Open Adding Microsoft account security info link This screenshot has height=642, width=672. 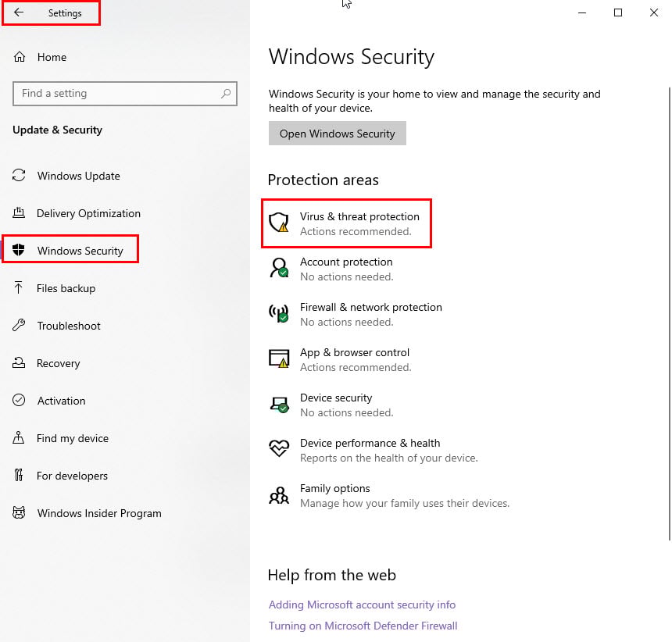point(362,605)
